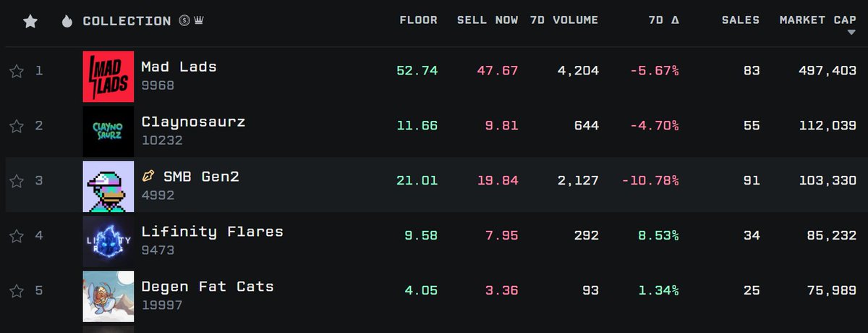
Task: Click Mad Lads 7D volume 4,204
Action: click(578, 71)
